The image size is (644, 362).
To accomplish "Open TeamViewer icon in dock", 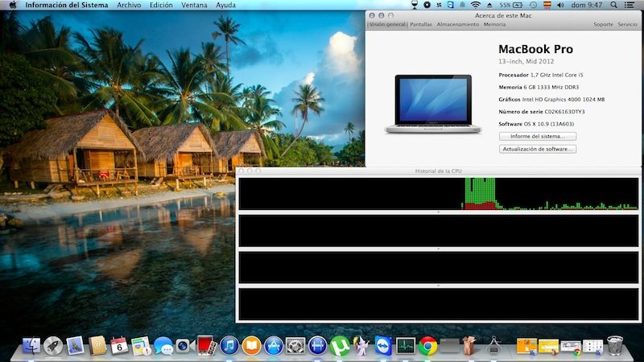I will pyautogui.click(x=384, y=346).
